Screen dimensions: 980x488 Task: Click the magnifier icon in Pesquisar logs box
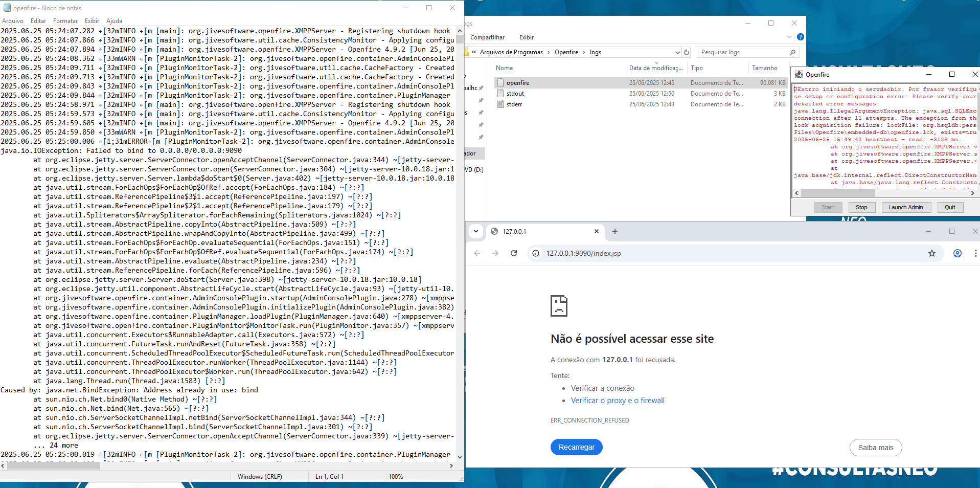792,52
